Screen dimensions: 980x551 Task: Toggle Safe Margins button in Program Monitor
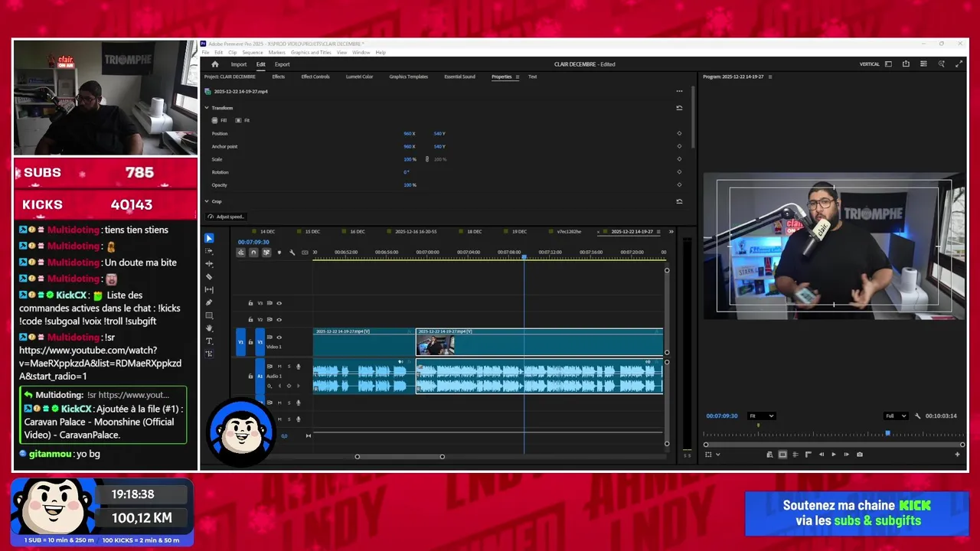coord(782,455)
